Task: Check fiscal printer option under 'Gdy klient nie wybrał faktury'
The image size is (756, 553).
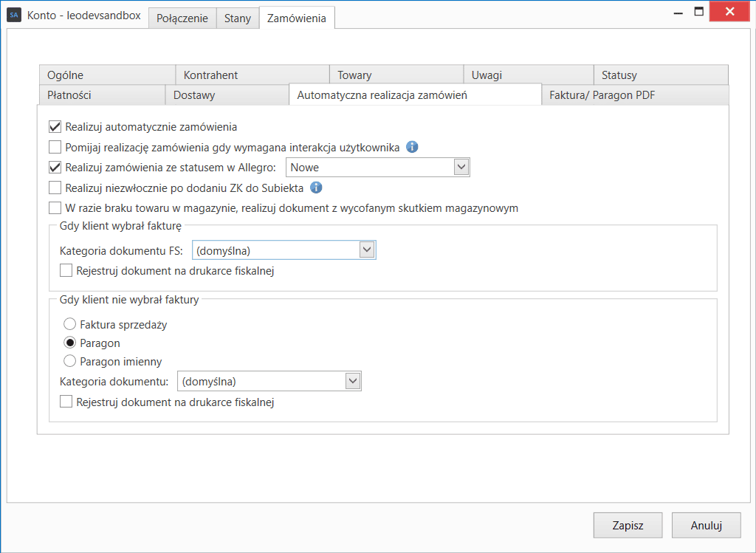Action: (x=66, y=402)
